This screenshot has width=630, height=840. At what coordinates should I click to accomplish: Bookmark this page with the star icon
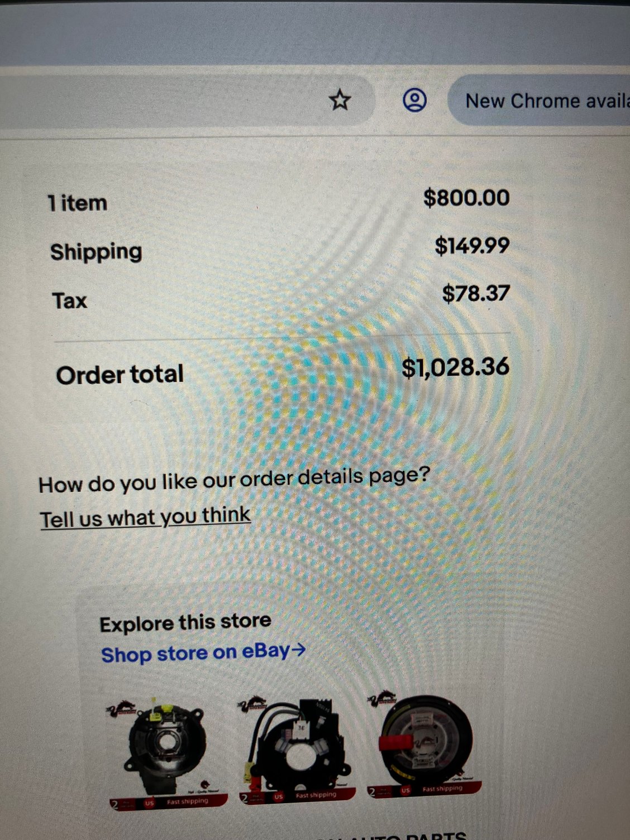coord(340,101)
